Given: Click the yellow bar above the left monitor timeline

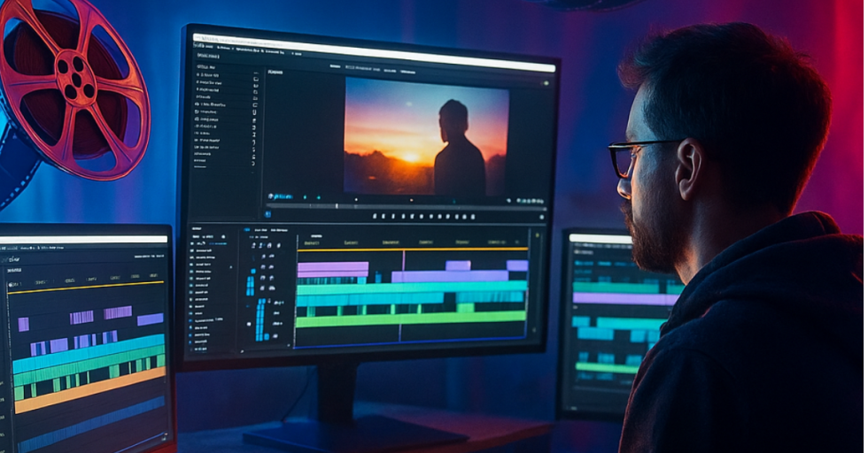Looking at the screenshot, I should [87, 287].
